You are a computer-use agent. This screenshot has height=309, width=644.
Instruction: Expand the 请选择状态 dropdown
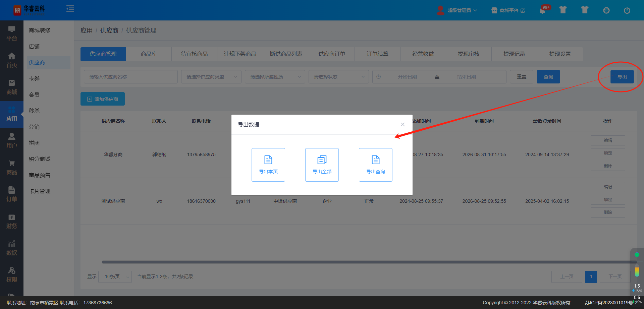click(338, 77)
